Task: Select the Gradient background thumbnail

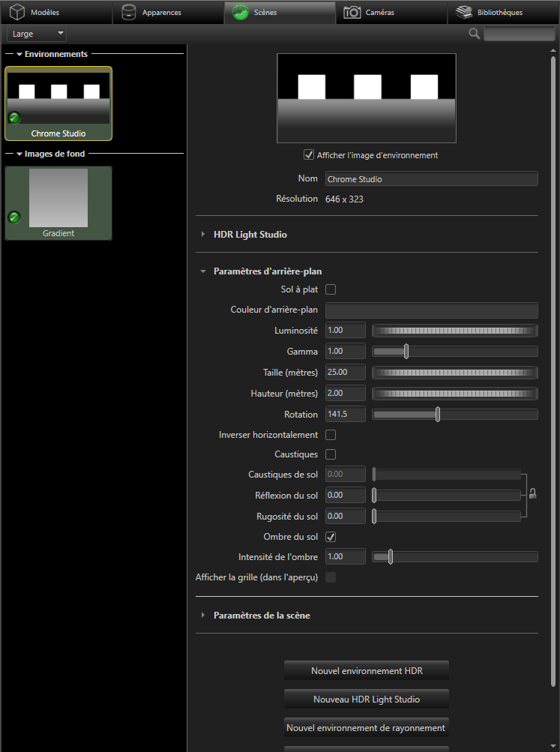Action: pos(58,203)
